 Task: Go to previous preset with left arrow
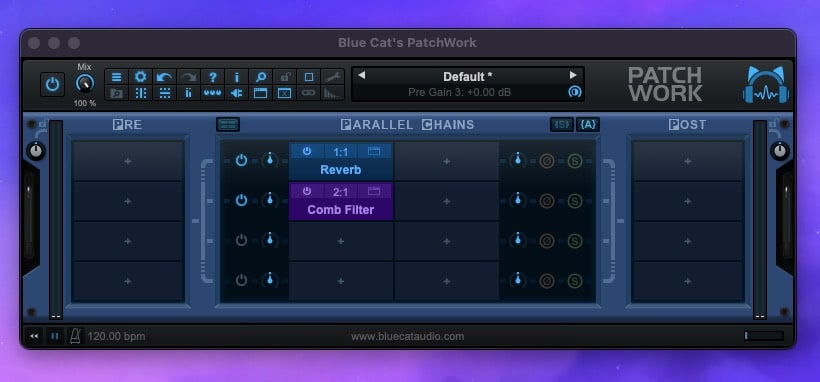(x=361, y=75)
